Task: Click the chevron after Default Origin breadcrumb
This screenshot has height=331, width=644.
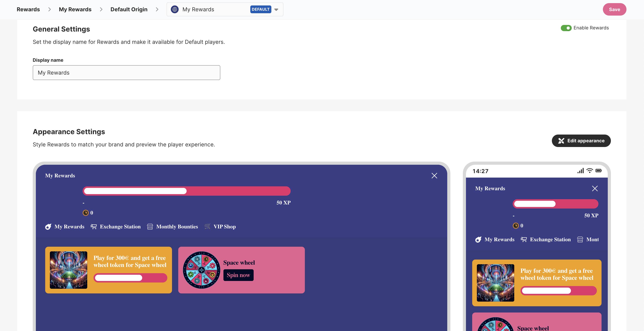Action: [157, 10]
